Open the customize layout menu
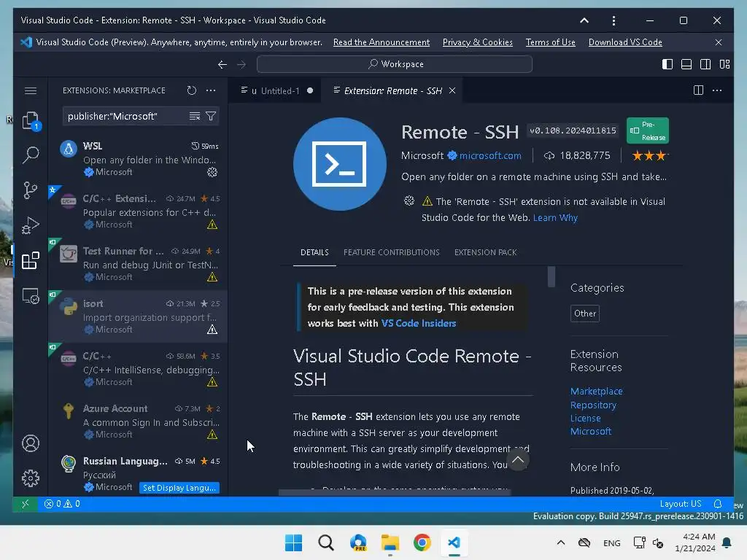Screen dimensions: 747x560 click(x=724, y=64)
